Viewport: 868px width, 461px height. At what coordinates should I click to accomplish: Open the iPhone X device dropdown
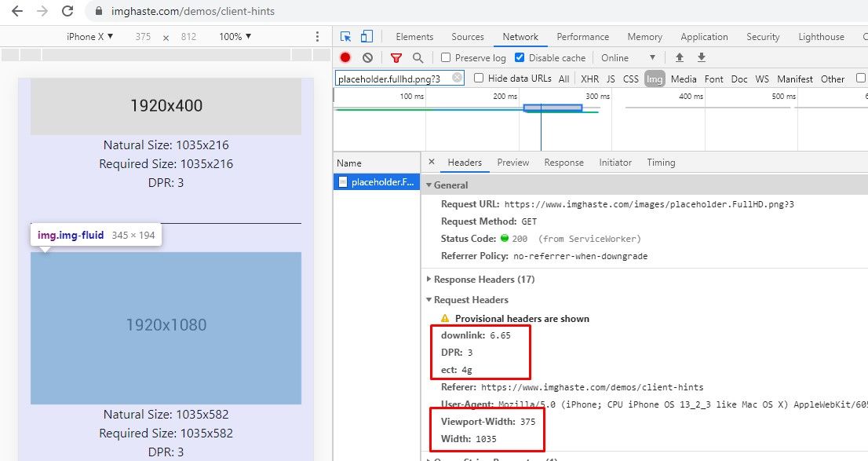point(90,37)
